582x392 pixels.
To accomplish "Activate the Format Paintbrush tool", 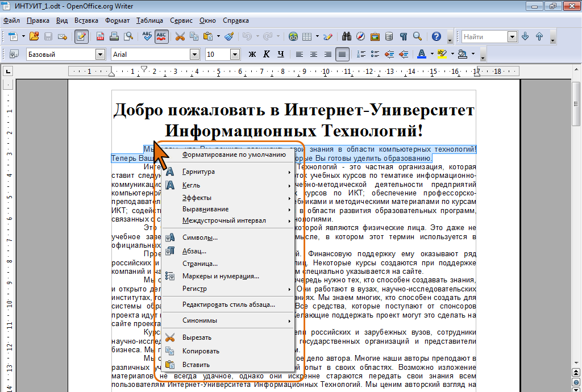I will coord(230,36).
